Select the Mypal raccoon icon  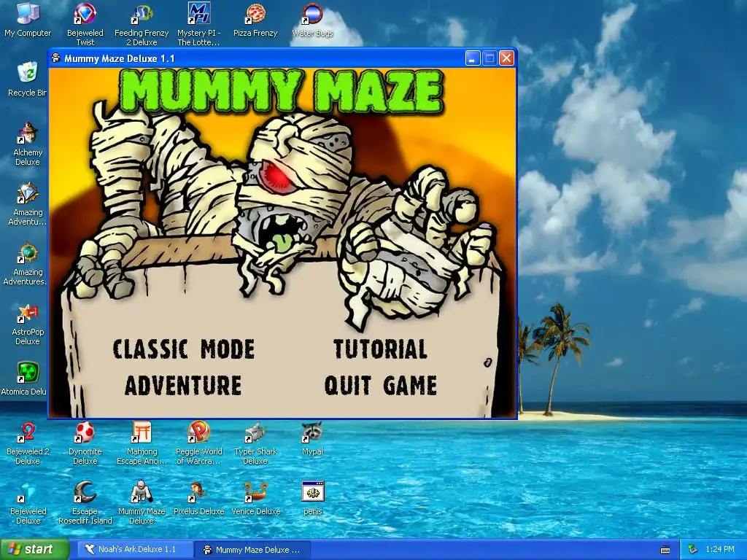click(x=312, y=438)
